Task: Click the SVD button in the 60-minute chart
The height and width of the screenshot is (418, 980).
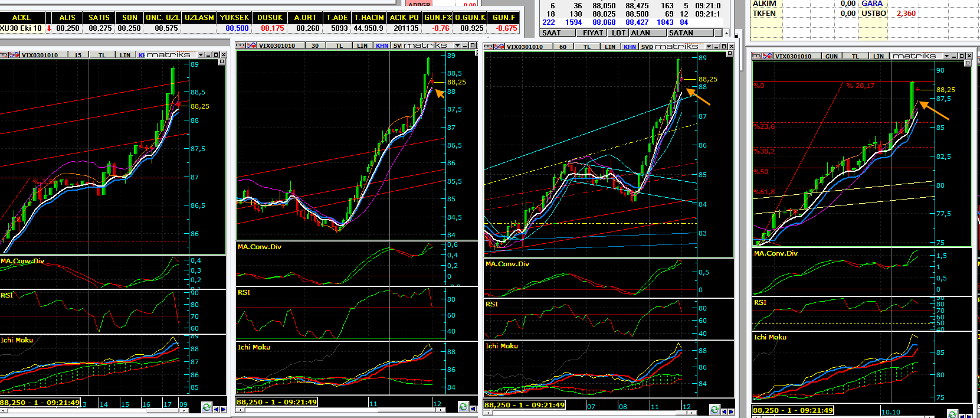Action: [x=647, y=47]
